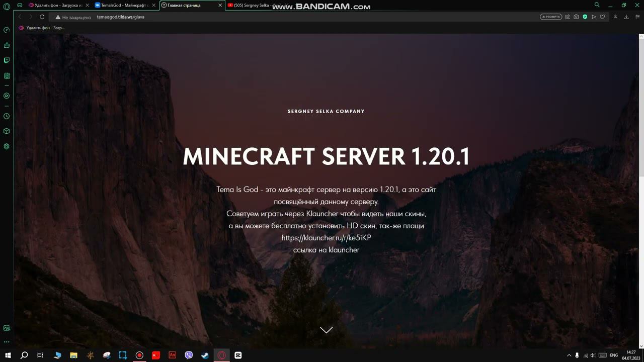Click the klauncher.ru/r/ke5iKP link
This screenshot has width=644, height=362.
pos(326,238)
